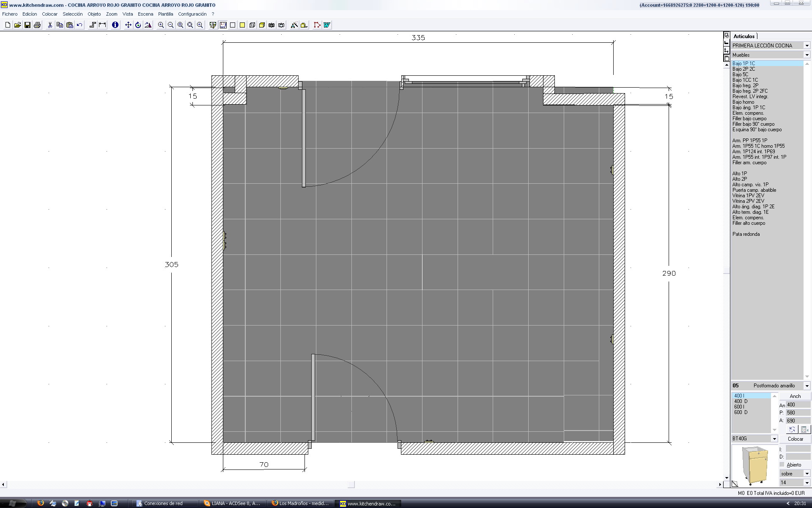Click the yellow filled square view icon
The width and height of the screenshot is (812, 508).
tap(242, 25)
